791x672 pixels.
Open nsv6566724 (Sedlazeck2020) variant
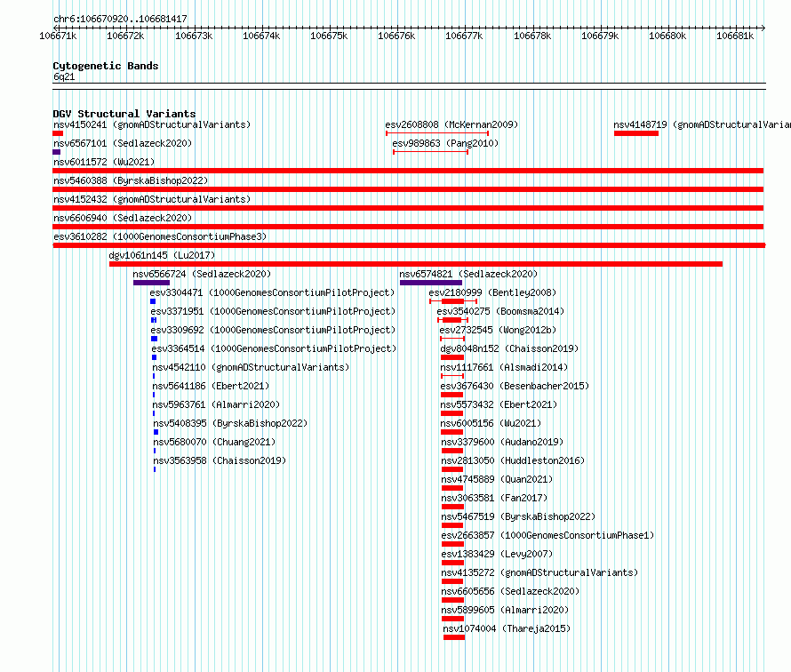[x=202, y=274]
